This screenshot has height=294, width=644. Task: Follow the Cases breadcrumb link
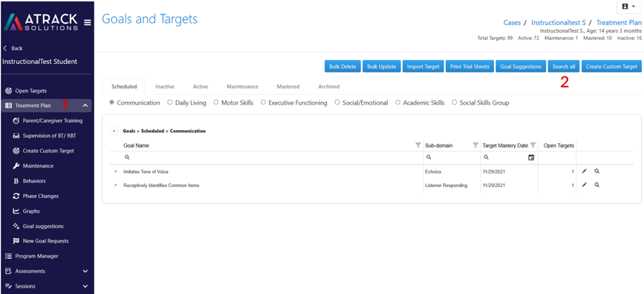coord(512,22)
